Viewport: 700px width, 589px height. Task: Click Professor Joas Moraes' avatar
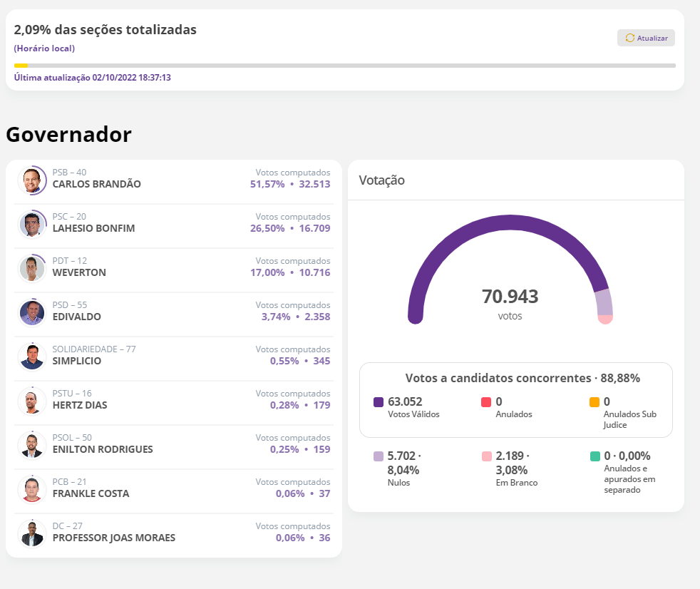[x=32, y=534]
